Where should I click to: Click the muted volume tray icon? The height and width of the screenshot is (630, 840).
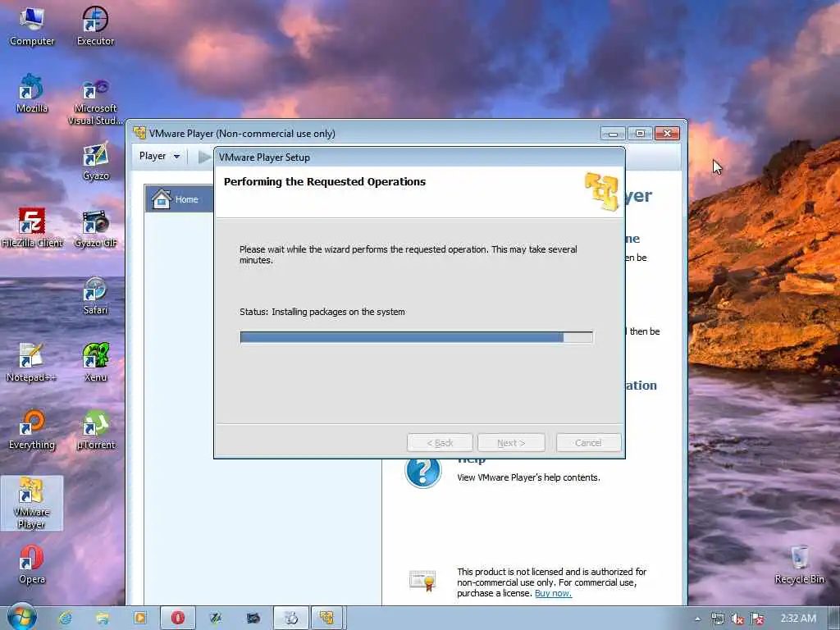737,619
